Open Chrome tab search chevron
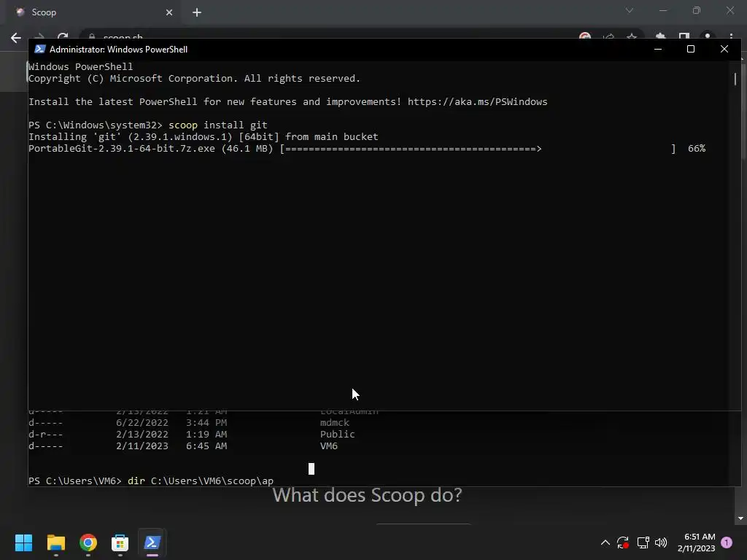The height and width of the screenshot is (560, 747). point(630,10)
